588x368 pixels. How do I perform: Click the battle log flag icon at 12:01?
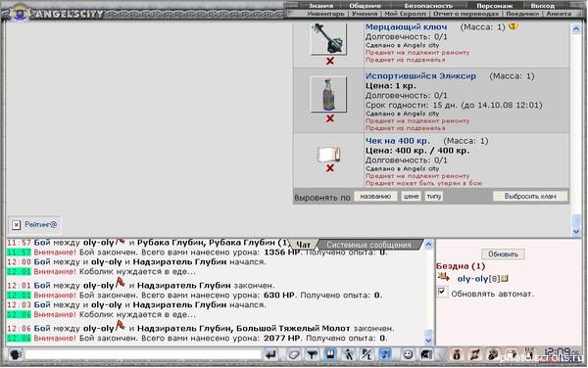click(x=120, y=283)
